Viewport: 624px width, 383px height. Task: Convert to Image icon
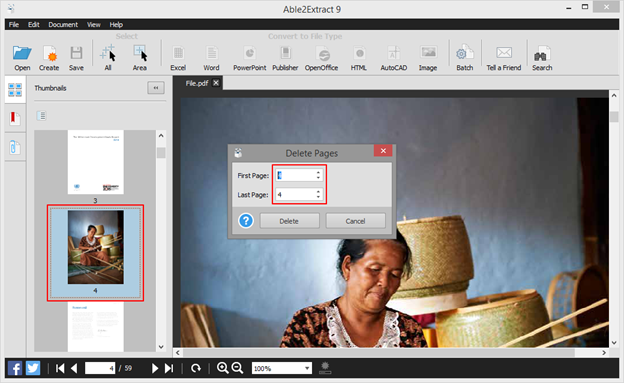(428, 52)
